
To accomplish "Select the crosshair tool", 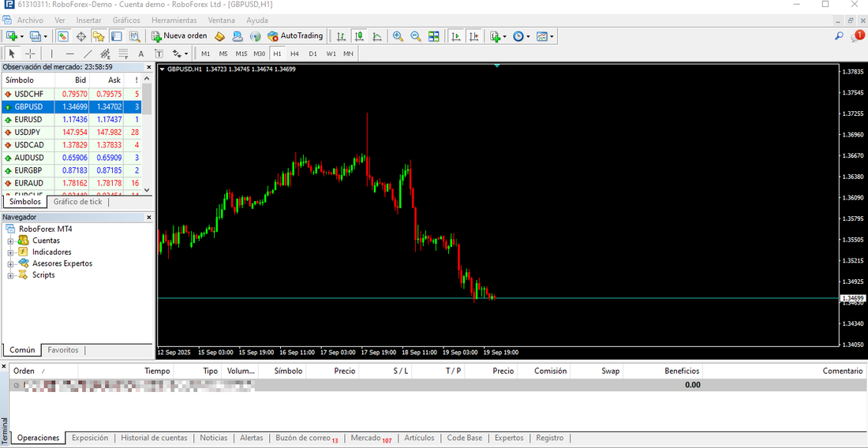I will coord(31,54).
